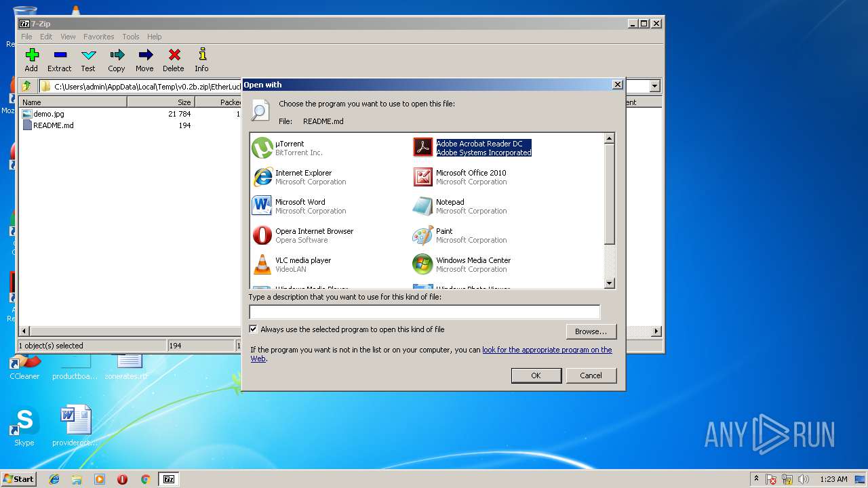The width and height of the screenshot is (868, 488).
Task: Follow the look for appropriate program link
Action: tap(547, 350)
